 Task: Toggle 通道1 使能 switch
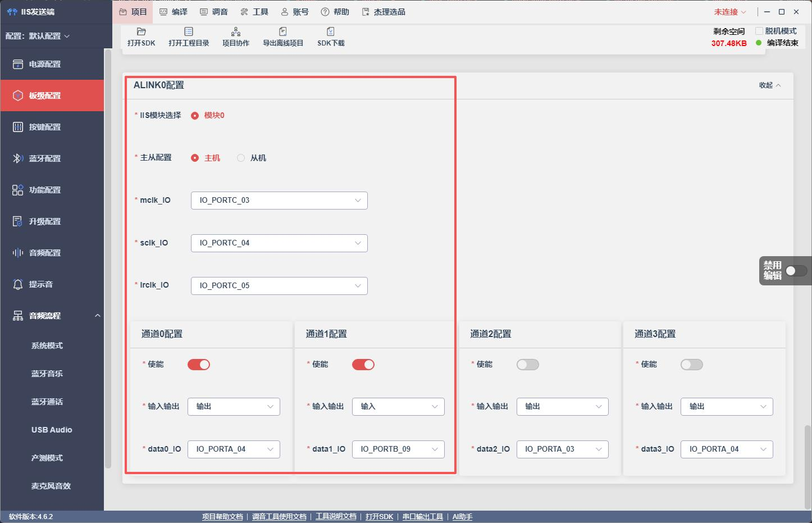pyautogui.click(x=363, y=365)
